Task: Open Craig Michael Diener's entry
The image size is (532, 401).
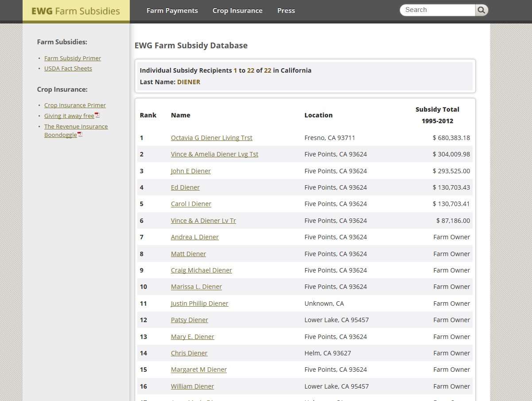Action: click(201, 270)
